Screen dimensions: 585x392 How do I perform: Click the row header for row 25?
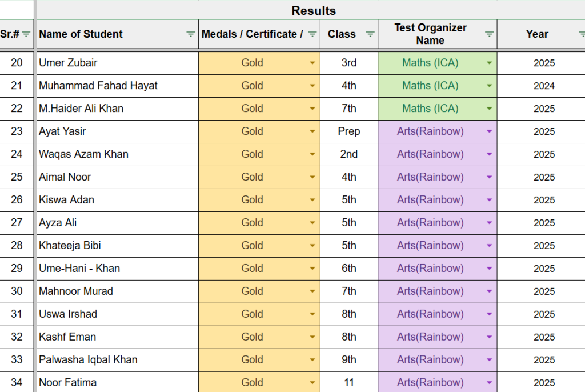17,177
